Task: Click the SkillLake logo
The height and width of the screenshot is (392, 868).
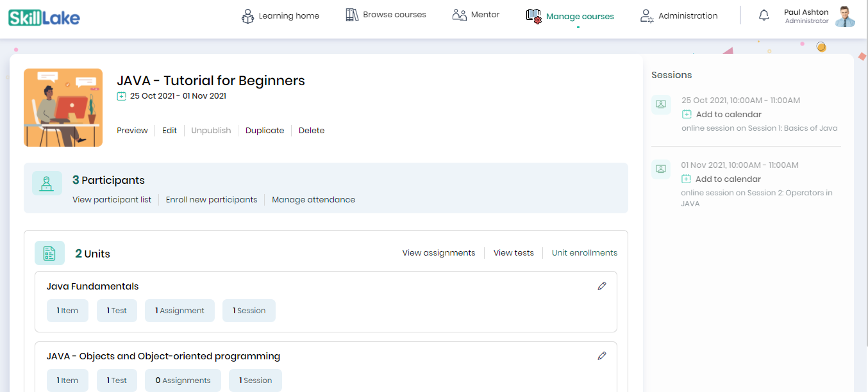Action: [44, 17]
